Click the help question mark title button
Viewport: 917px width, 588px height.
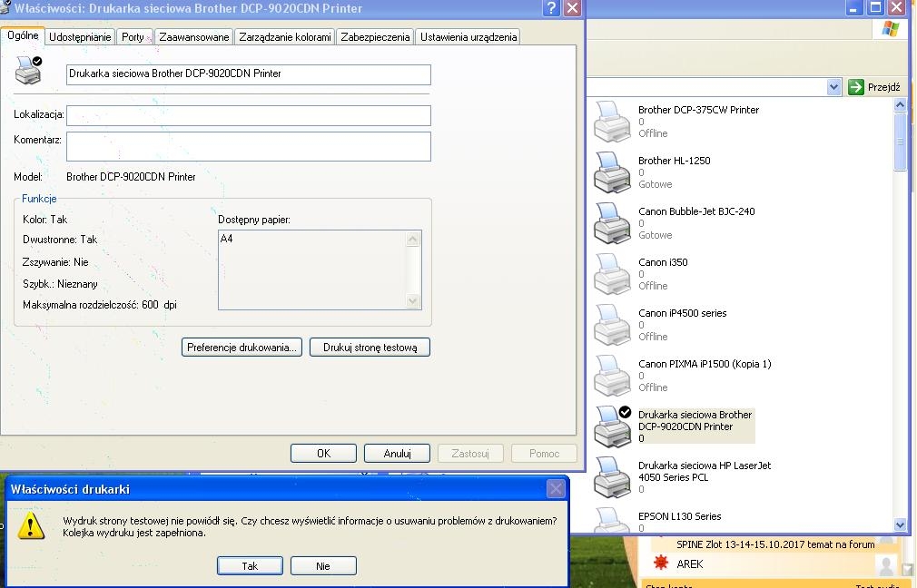(551, 8)
